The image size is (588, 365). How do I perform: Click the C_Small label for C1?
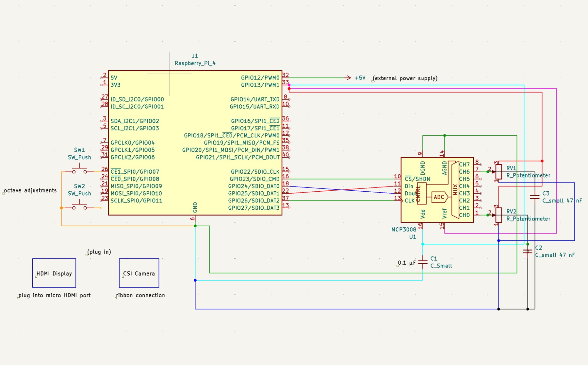(441, 266)
